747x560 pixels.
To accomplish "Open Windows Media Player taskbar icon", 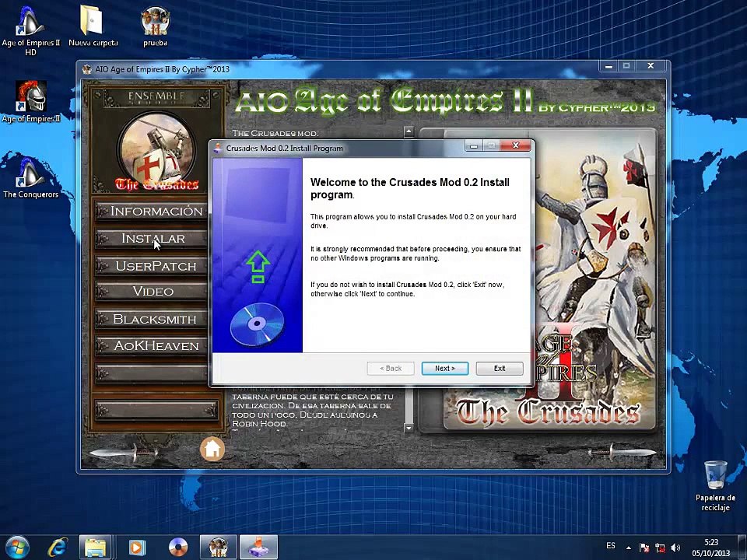I will tap(137, 547).
